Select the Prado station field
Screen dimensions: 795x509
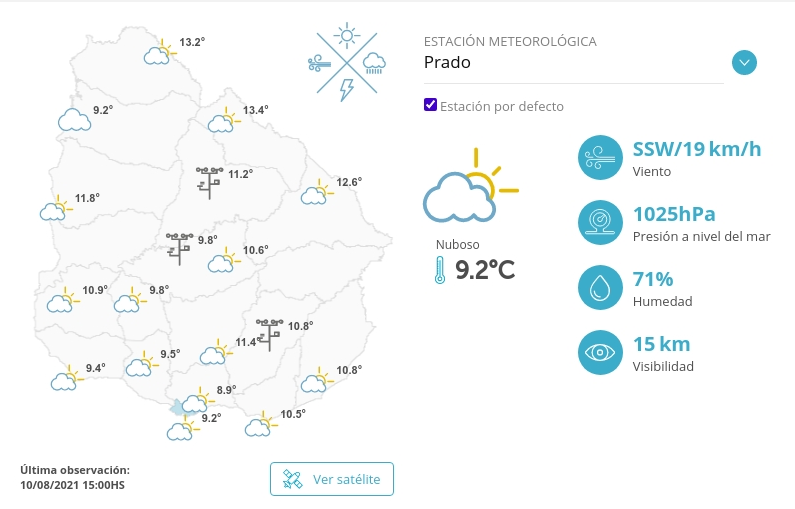(x=572, y=63)
